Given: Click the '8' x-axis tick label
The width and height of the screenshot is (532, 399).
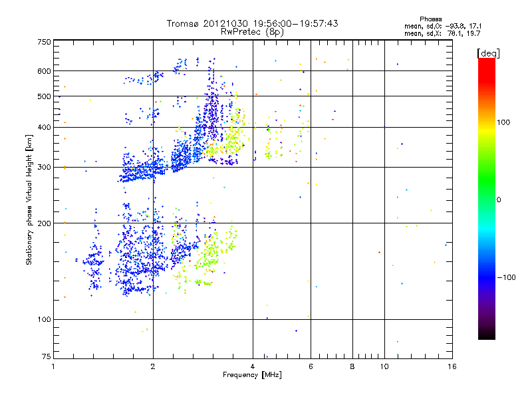Looking at the screenshot, I should (x=352, y=366).
